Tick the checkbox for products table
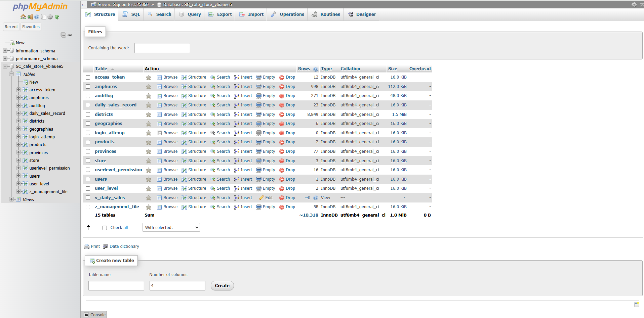 pyautogui.click(x=88, y=142)
